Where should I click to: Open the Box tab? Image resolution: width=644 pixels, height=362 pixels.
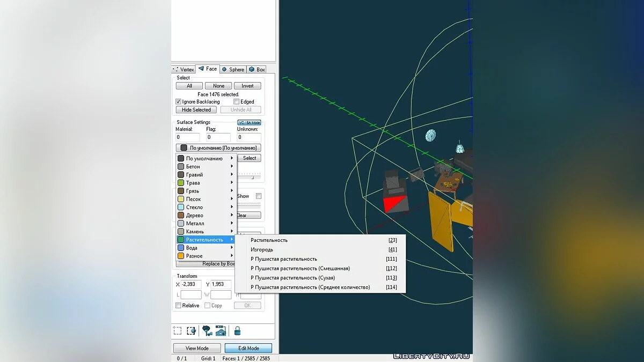point(257,69)
